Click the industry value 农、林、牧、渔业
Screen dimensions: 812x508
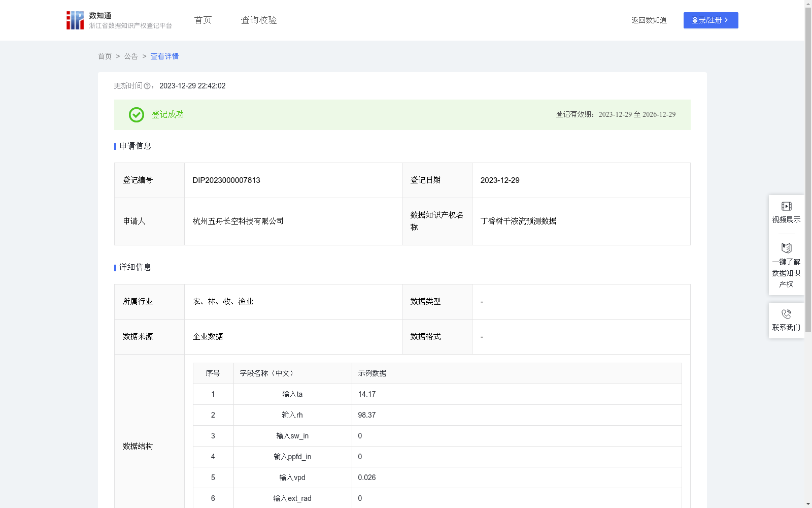[223, 302]
